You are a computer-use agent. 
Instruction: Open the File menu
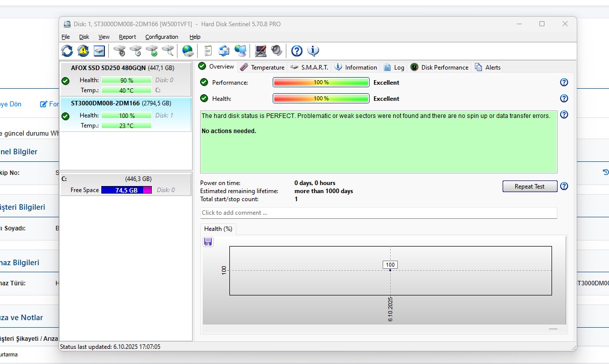pos(66,37)
